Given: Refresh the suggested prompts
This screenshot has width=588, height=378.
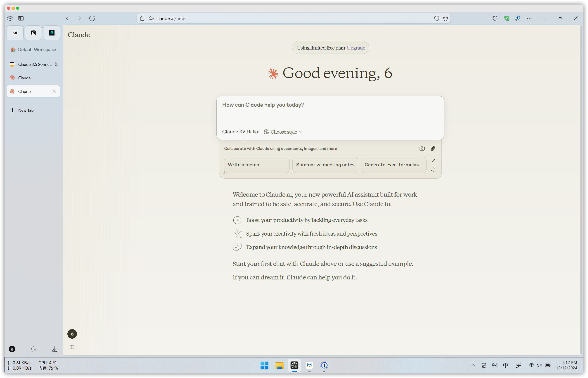Looking at the screenshot, I should coord(433,170).
